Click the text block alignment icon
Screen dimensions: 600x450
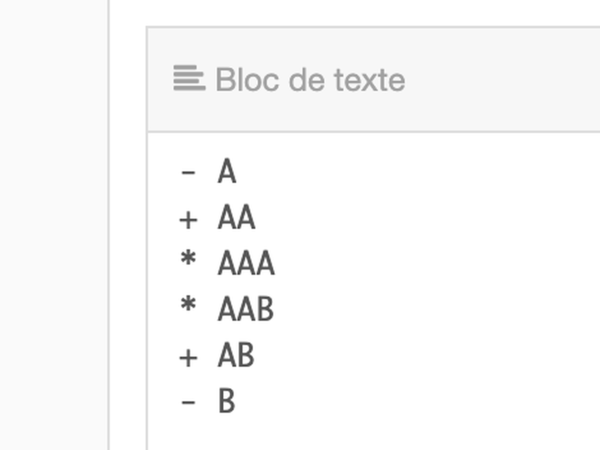[189, 78]
